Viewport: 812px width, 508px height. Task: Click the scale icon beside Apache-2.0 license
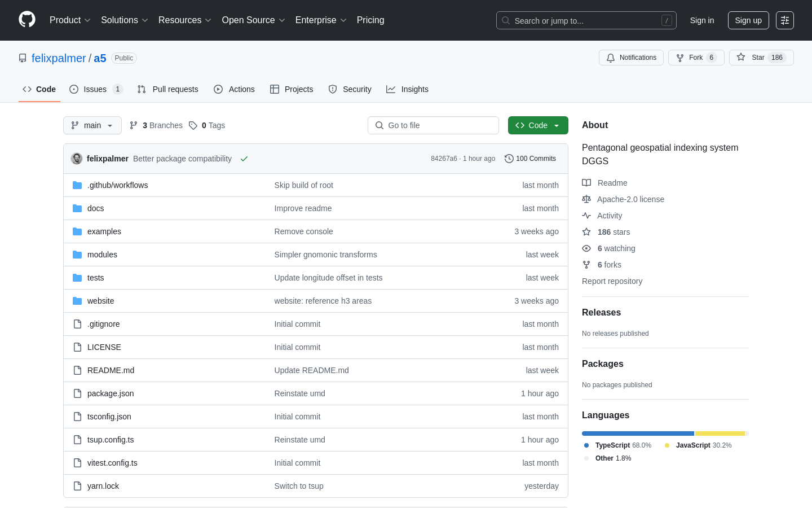coord(586,199)
